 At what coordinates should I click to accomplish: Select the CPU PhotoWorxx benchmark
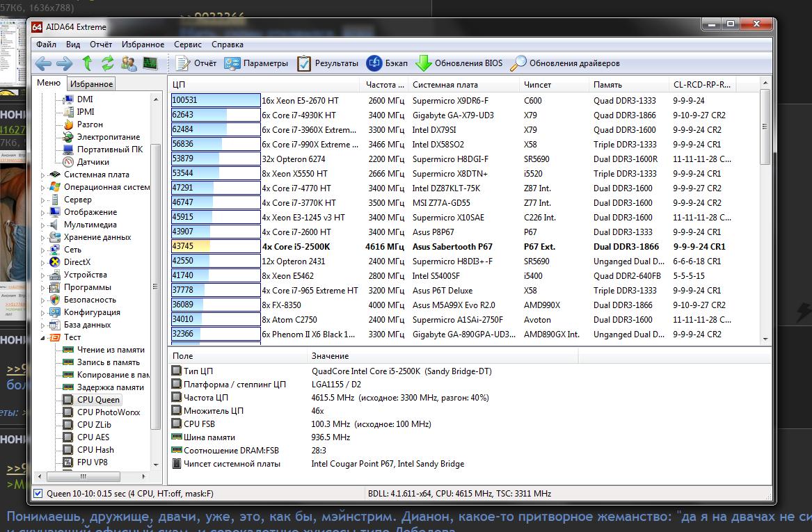pyautogui.click(x=109, y=412)
